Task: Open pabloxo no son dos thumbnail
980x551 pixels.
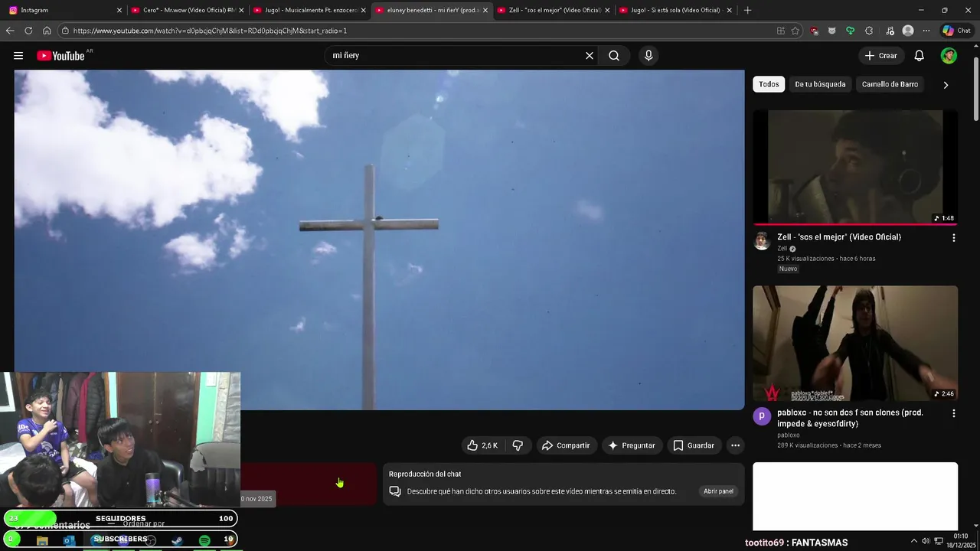Action: click(855, 343)
